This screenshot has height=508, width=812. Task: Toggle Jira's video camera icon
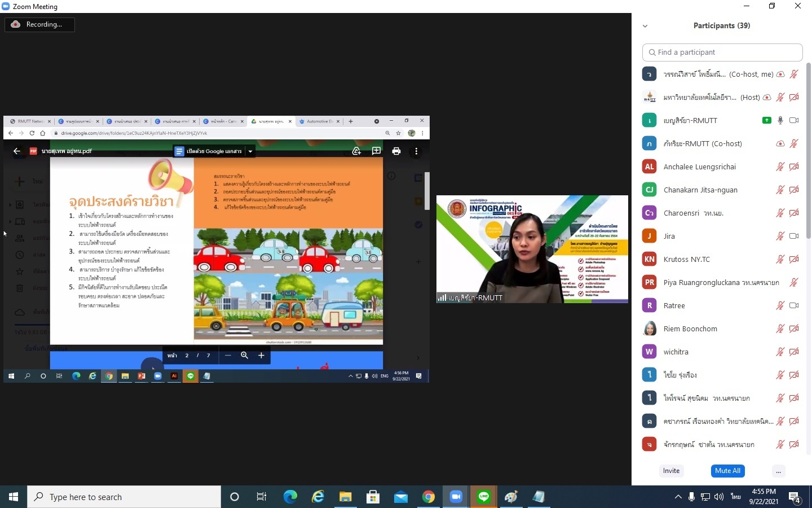click(794, 236)
